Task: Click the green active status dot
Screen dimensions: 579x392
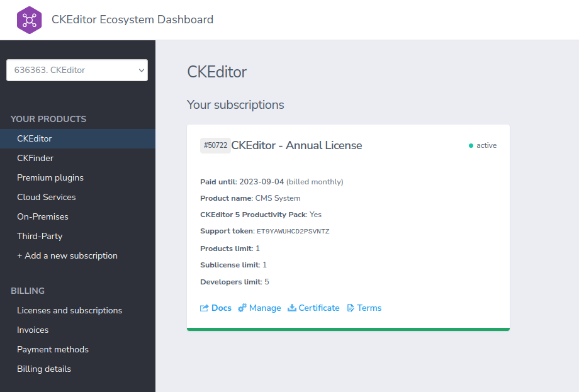Action: [x=471, y=145]
